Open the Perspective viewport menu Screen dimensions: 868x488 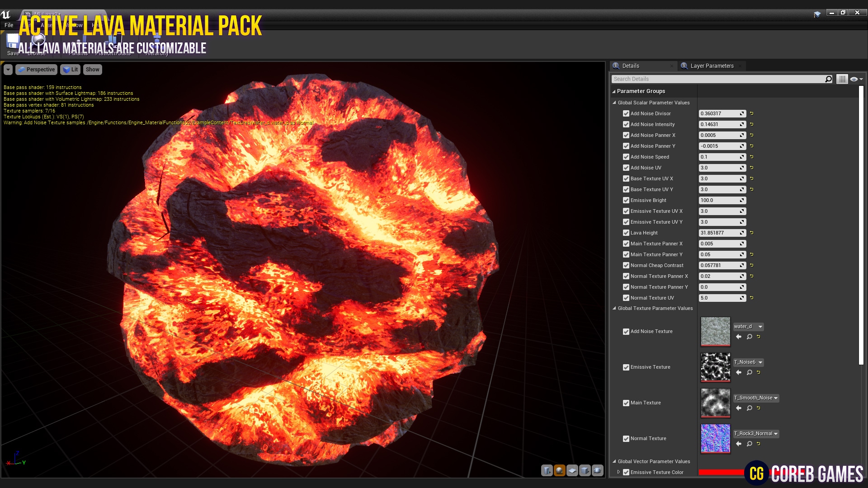tap(36, 69)
